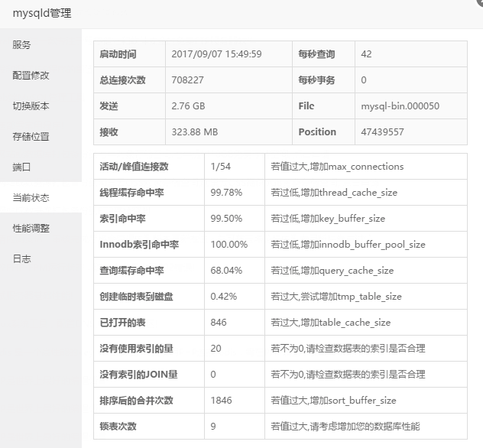The image size is (483, 448).
Task: Click the sort merge count 1846
Action: coord(221,401)
